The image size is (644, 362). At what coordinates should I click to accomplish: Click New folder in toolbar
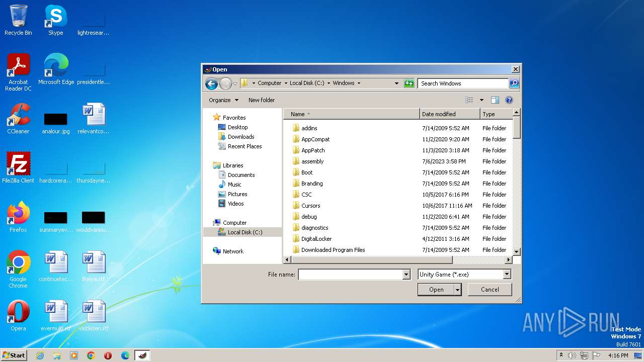[x=262, y=100]
